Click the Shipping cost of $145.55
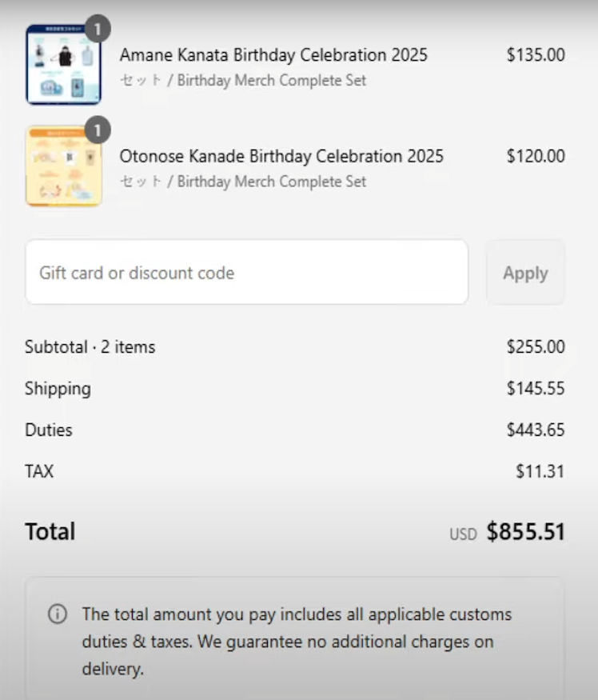598x700 pixels. (x=536, y=389)
